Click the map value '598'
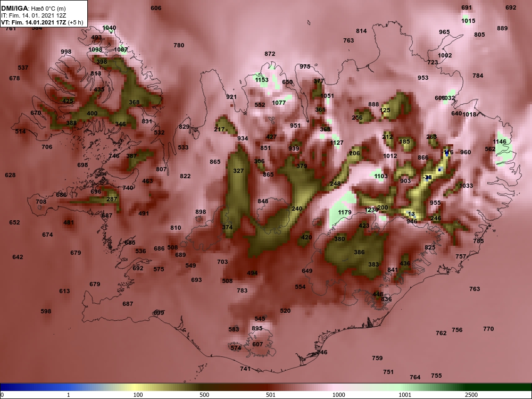The width and height of the screenshot is (532, 399). (x=46, y=311)
